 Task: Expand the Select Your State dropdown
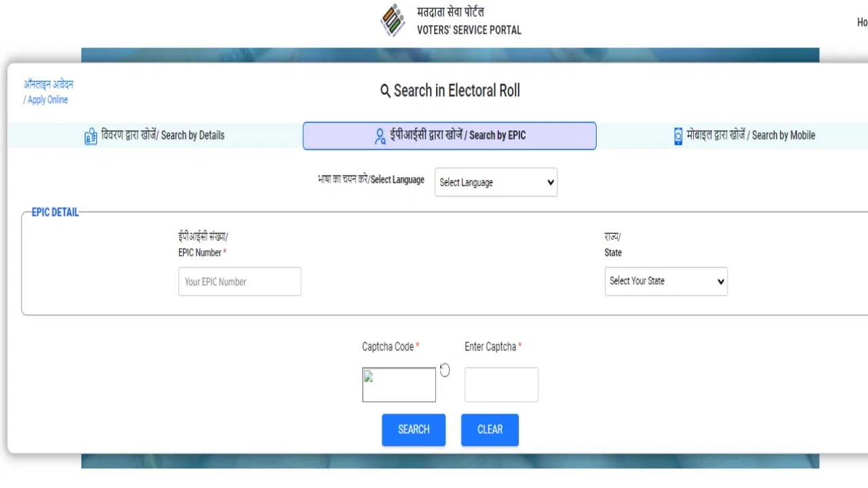point(665,281)
